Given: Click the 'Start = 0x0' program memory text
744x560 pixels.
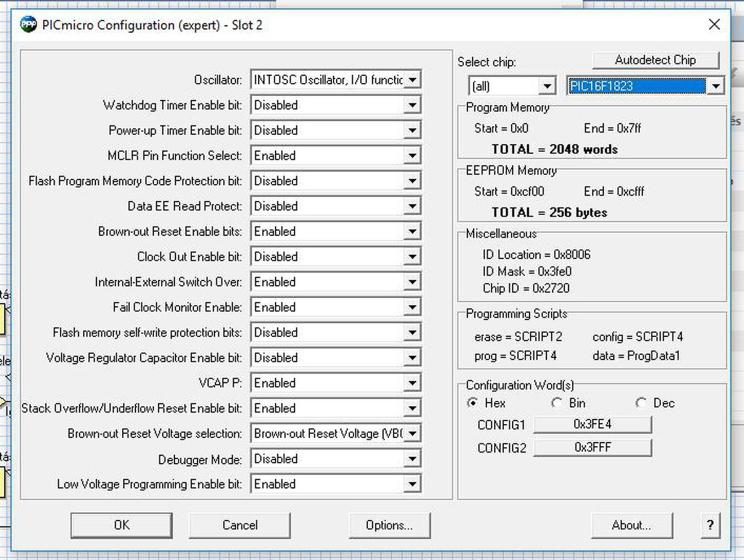Looking at the screenshot, I should tap(502, 128).
